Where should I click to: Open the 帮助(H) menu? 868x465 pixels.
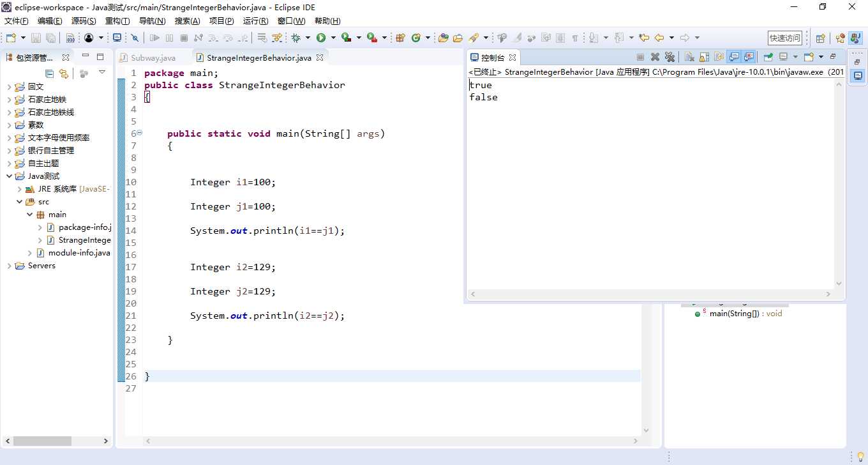click(x=327, y=21)
